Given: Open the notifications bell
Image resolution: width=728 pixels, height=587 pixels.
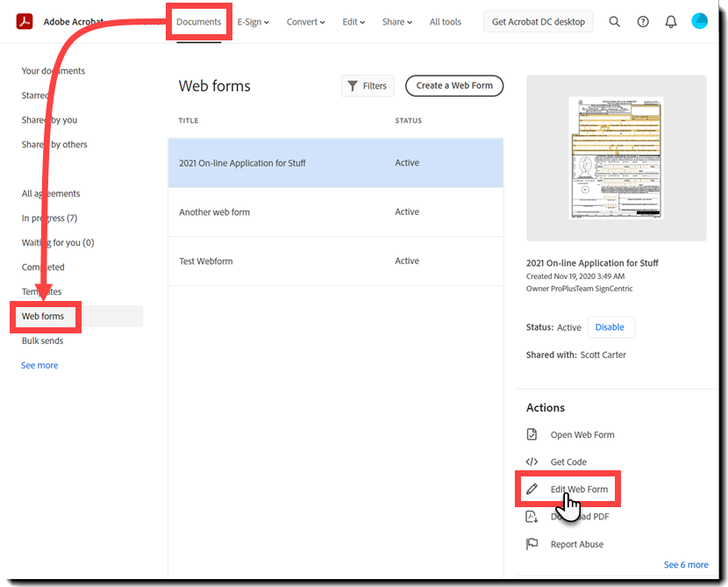Looking at the screenshot, I should pyautogui.click(x=671, y=21).
